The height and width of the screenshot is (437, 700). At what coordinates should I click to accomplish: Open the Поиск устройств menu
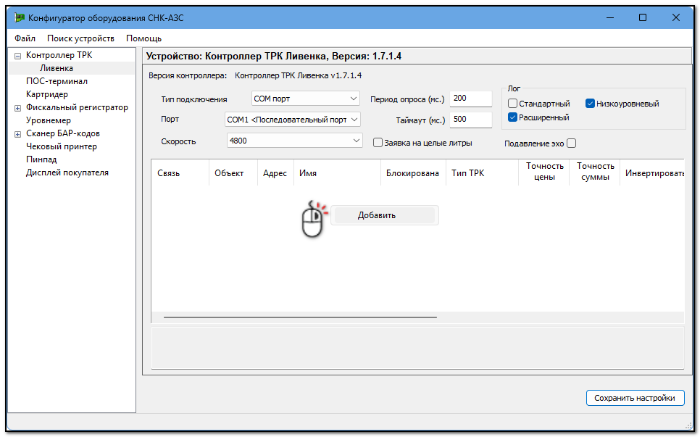(81, 38)
